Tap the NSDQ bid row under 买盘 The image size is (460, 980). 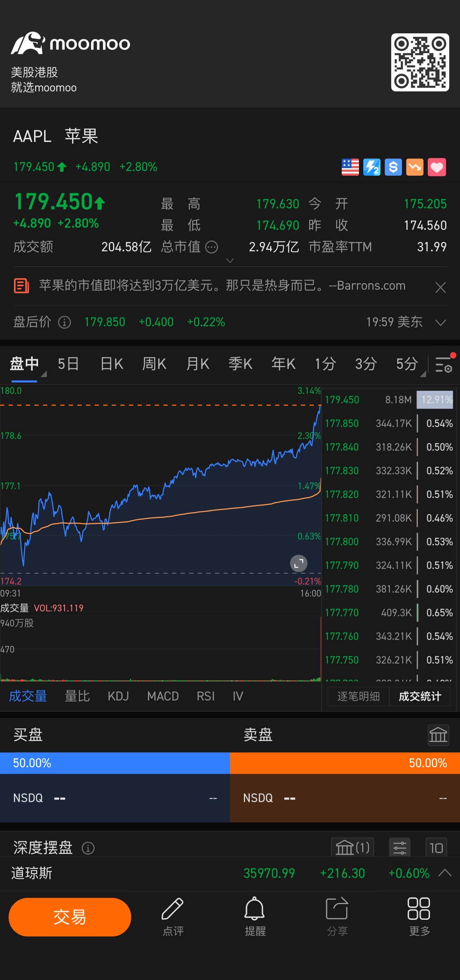click(115, 798)
